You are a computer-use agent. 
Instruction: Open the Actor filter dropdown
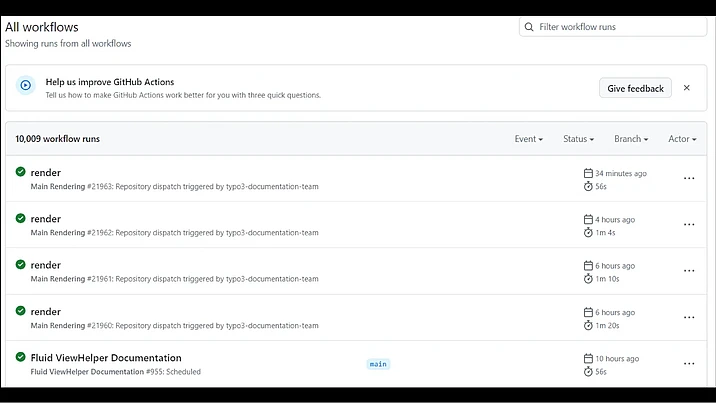tap(682, 139)
